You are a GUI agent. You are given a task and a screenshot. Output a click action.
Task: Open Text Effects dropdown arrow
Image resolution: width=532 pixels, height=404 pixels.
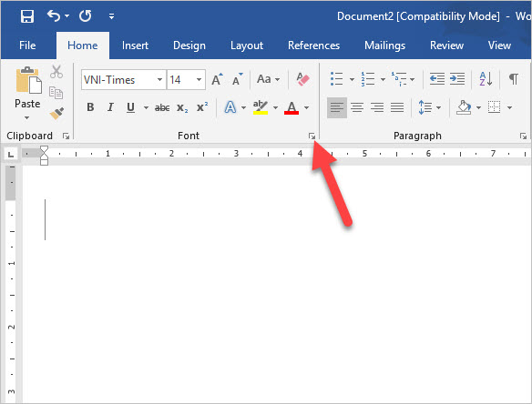pos(243,107)
